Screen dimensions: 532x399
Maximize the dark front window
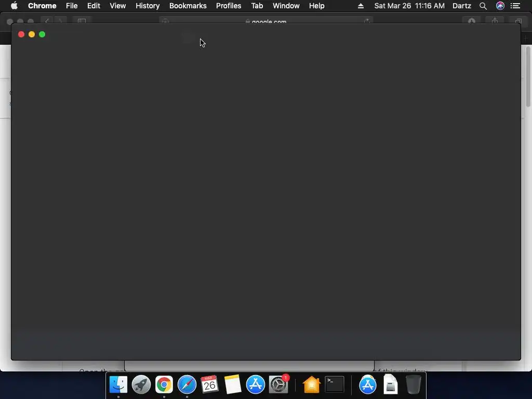[x=42, y=34]
